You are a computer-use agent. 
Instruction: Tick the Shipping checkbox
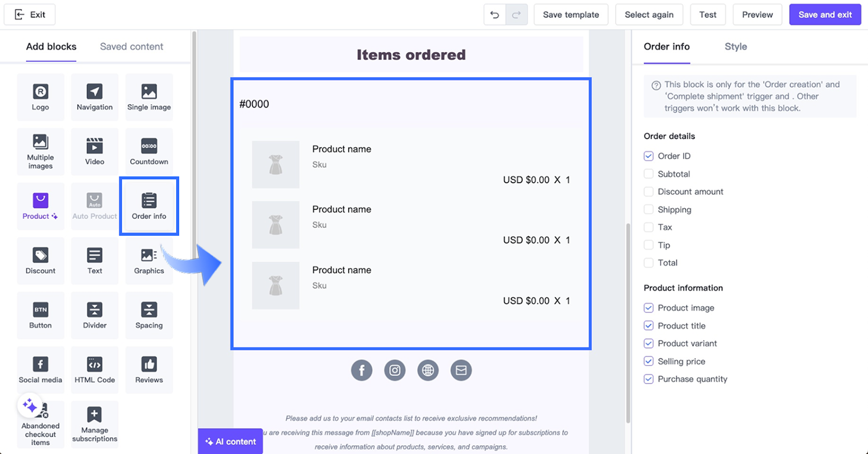(x=649, y=210)
